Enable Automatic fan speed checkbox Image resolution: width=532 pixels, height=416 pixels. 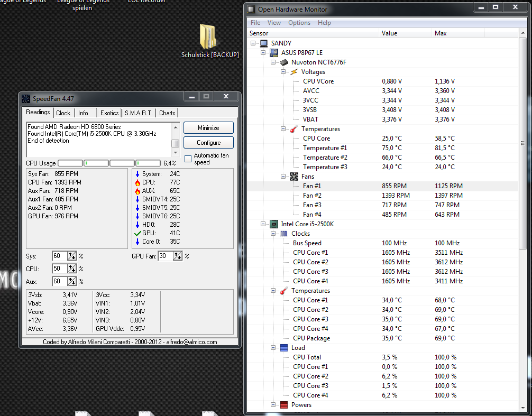pos(188,159)
